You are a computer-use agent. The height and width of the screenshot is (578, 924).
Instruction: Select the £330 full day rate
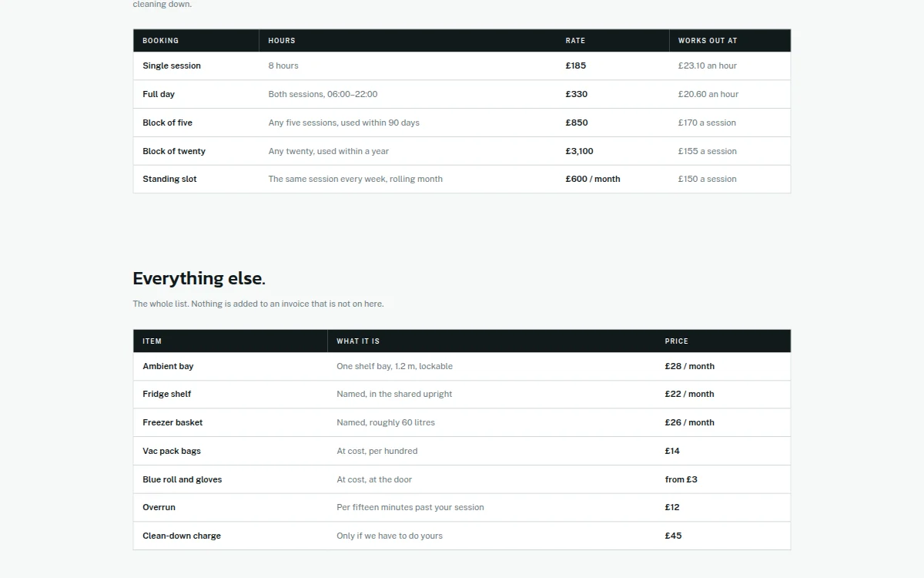click(577, 94)
